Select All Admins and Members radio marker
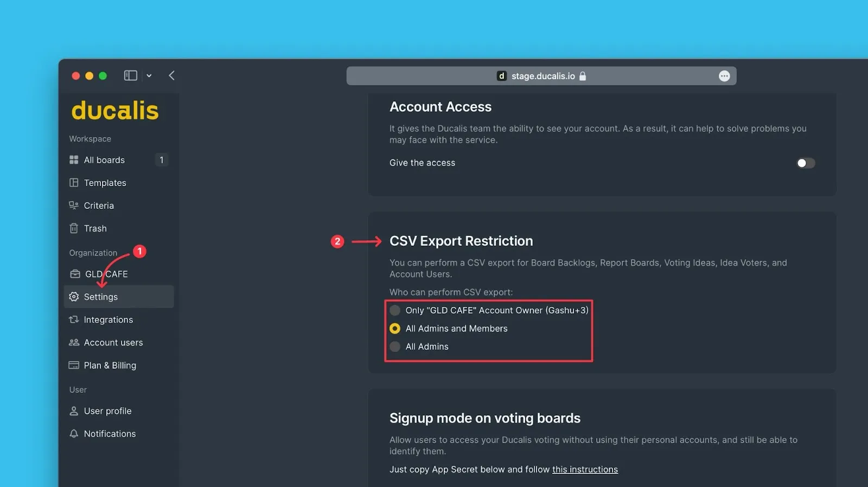This screenshot has width=868, height=487. pyautogui.click(x=395, y=328)
